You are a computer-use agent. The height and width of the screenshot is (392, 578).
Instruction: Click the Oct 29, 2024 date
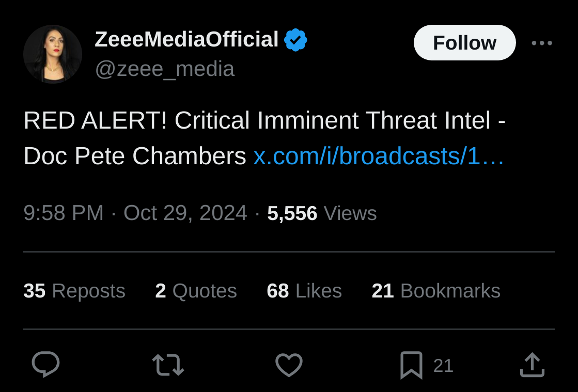(185, 213)
